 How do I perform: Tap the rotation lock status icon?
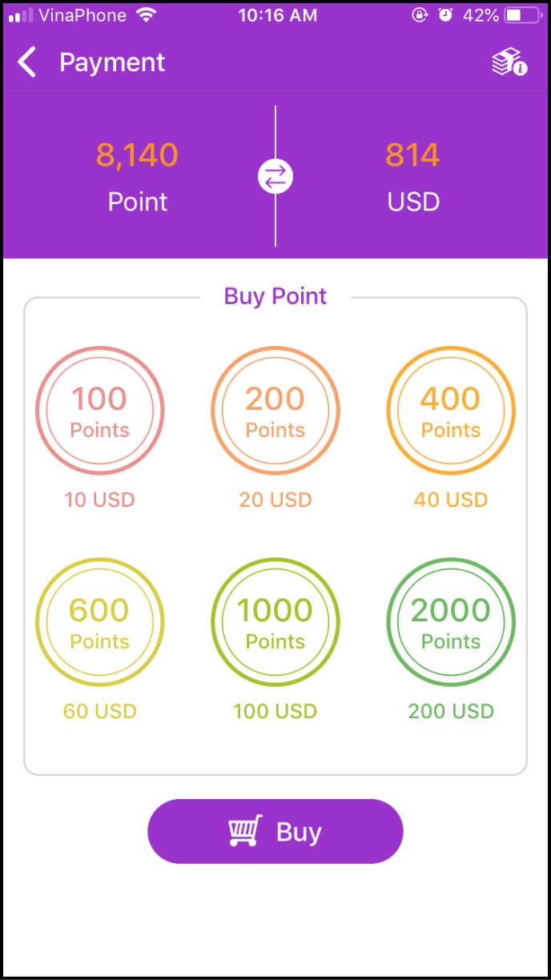(x=420, y=15)
